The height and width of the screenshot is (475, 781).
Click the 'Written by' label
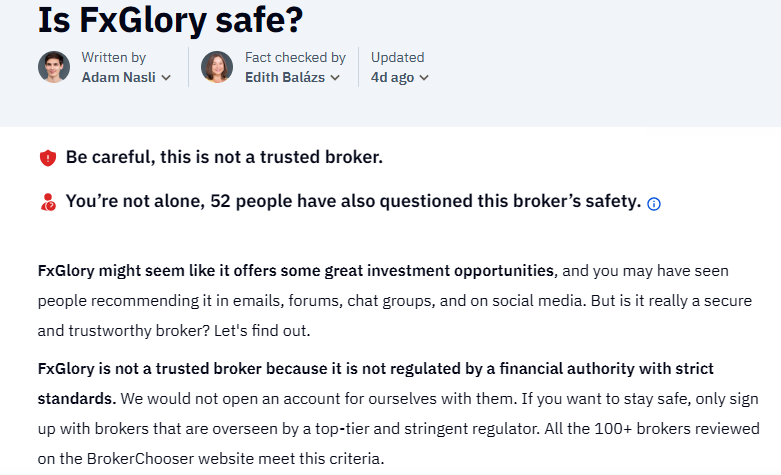point(114,57)
